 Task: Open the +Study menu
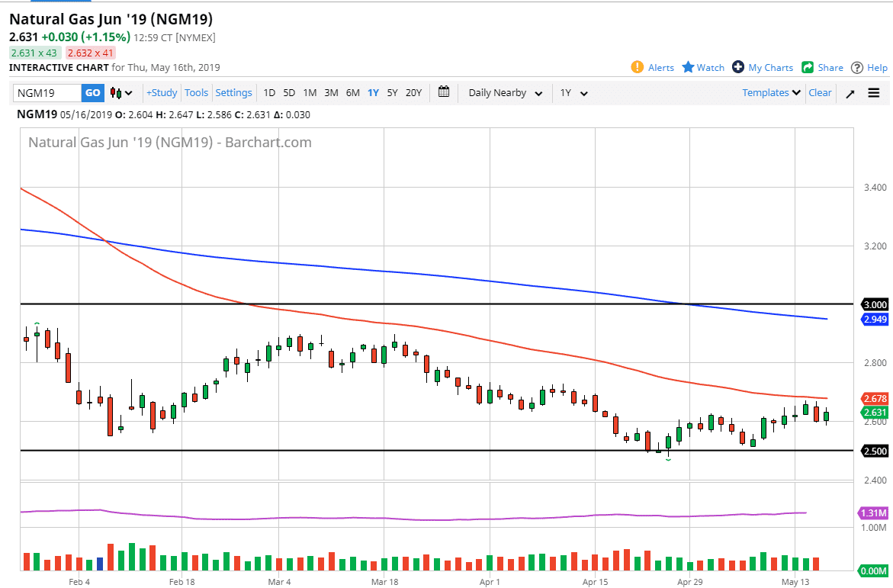pyautogui.click(x=162, y=93)
